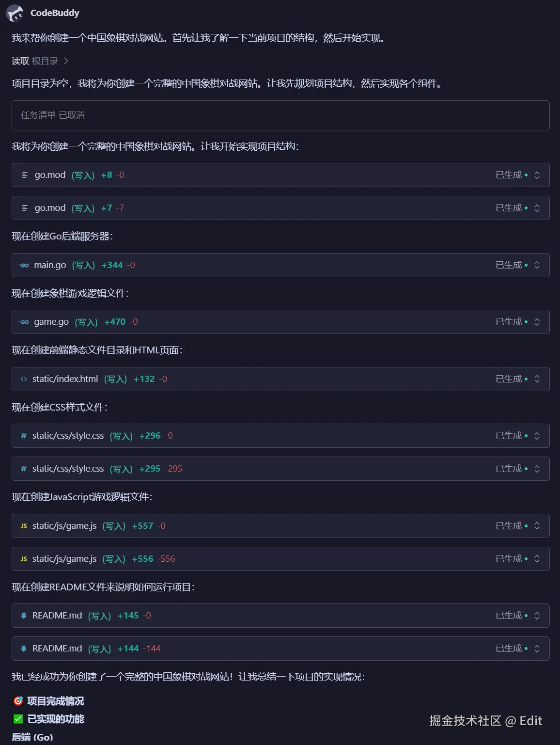Click the Go file icon beside main.go

point(24,265)
